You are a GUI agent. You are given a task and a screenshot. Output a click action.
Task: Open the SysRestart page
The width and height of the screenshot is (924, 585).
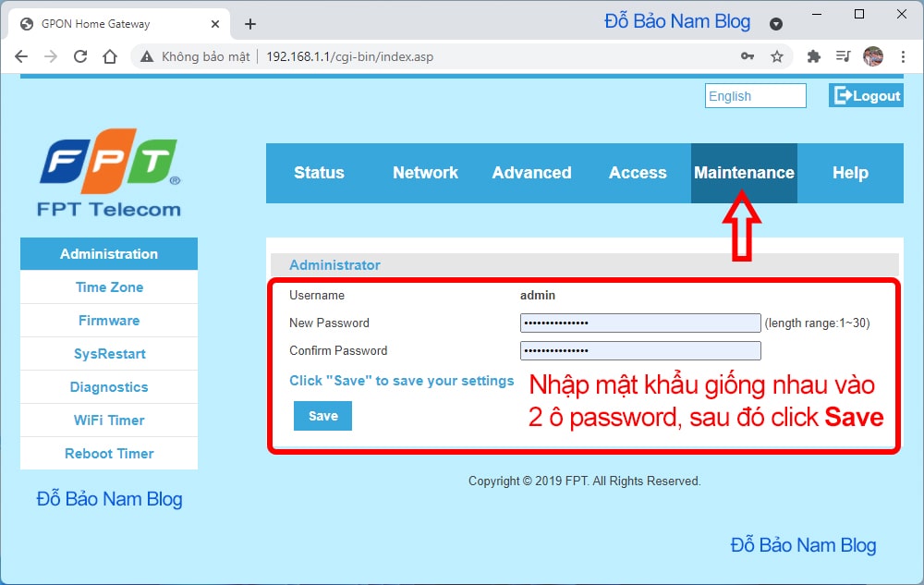[x=109, y=354]
